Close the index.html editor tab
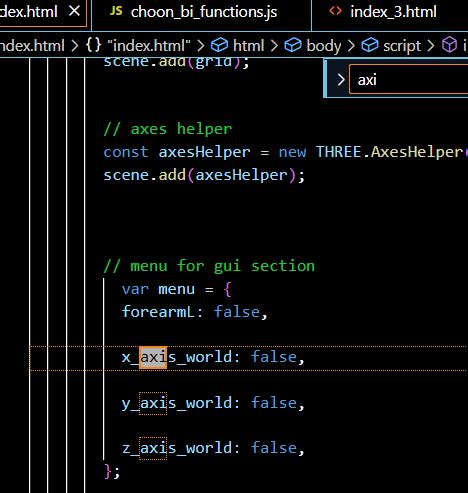Image resolution: width=468 pixels, height=493 pixels. point(74,11)
